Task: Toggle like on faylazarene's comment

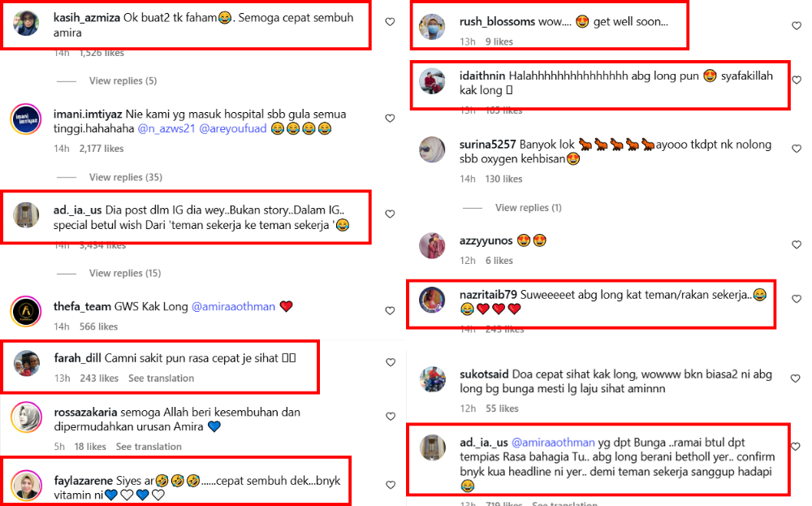Action: pyautogui.click(x=391, y=485)
